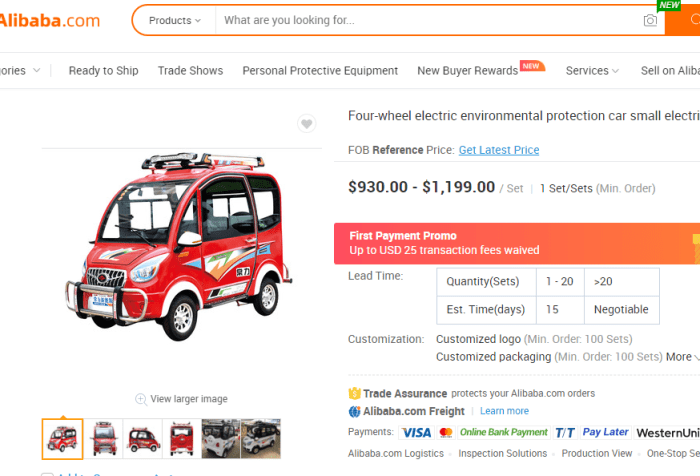Click the Alibaba.com Freight globe icon
This screenshot has width=700, height=476.
pos(354,411)
